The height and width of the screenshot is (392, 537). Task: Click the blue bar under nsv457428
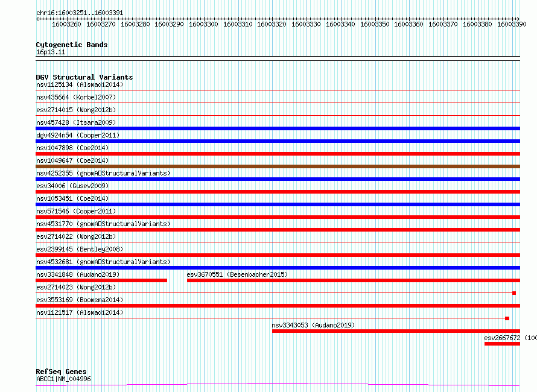click(278, 128)
